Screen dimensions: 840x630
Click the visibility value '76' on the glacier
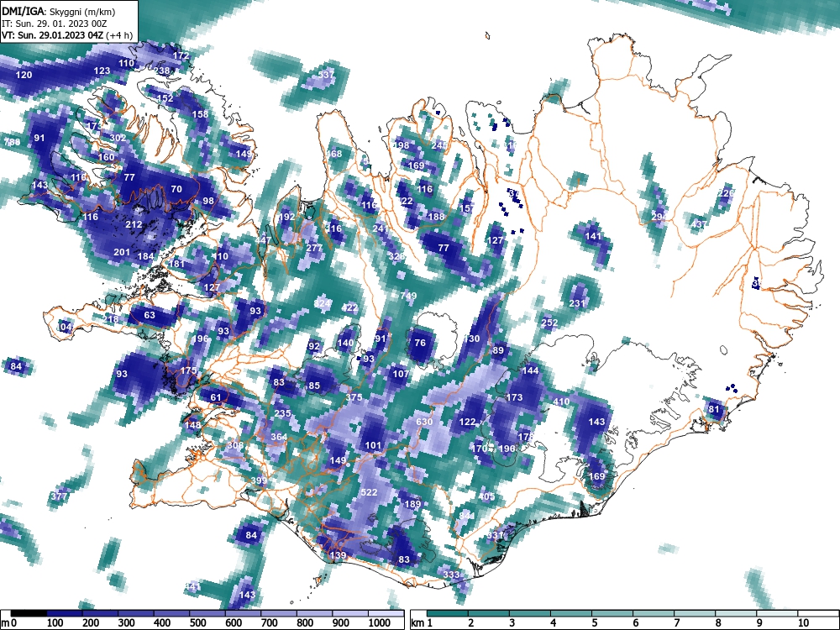point(420,343)
